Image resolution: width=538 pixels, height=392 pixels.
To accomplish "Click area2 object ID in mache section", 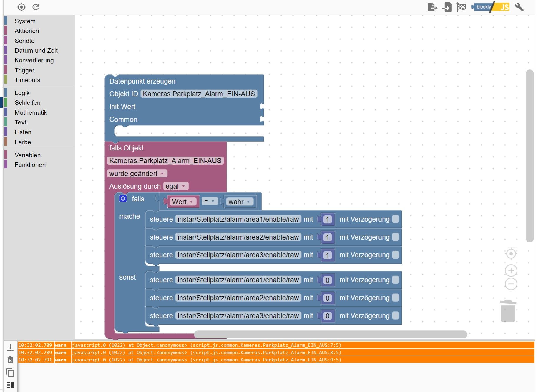I will tap(238, 237).
